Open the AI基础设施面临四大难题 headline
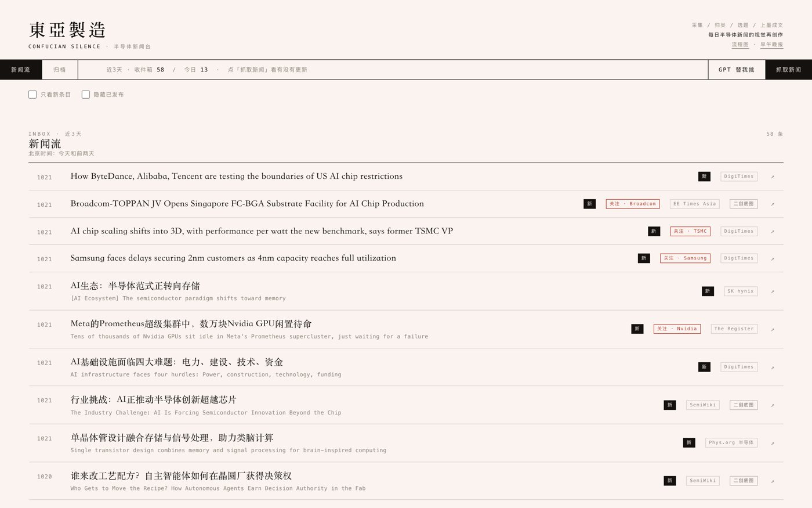The width and height of the screenshot is (812, 508). click(177, 362)
